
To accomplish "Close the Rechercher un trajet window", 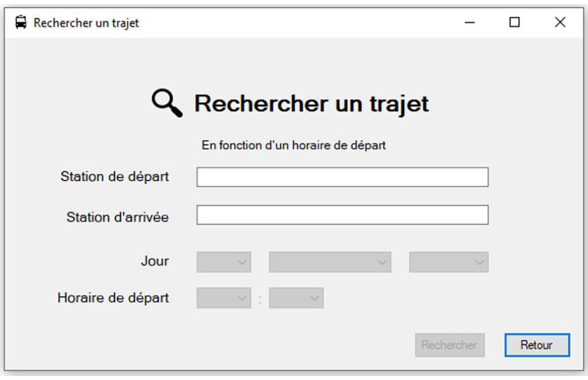I will pos(560,22).
